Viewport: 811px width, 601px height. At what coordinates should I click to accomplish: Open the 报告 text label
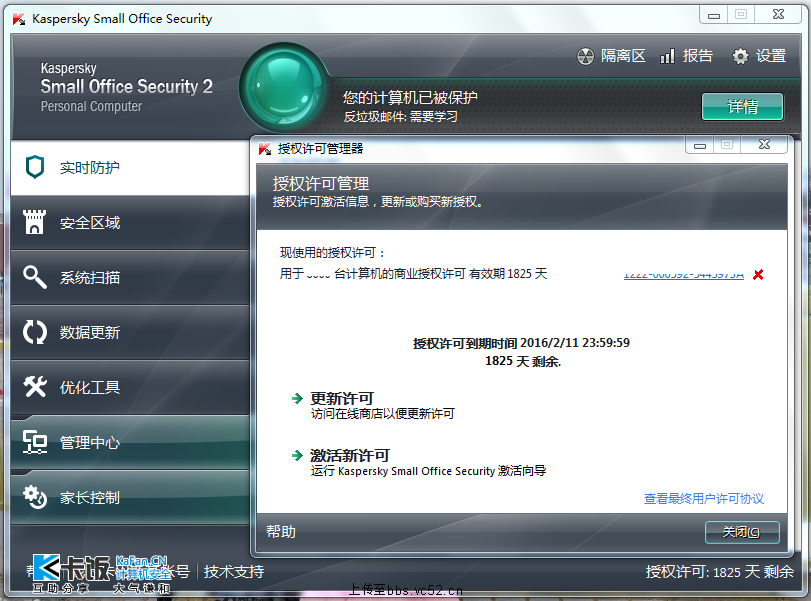(698, 56)
